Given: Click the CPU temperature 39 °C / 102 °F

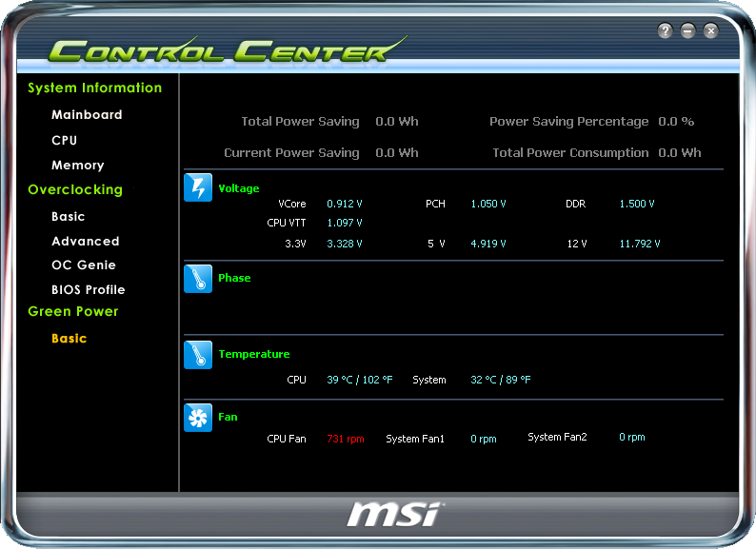Looking at the screenshot, I should tap(360, 380).
